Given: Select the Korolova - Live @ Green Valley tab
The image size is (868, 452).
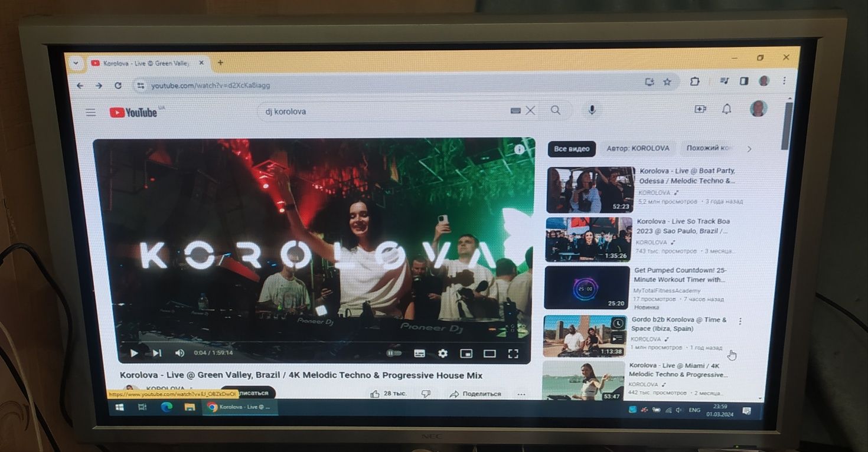Looking at the screenshot, I should coord(148,63).
